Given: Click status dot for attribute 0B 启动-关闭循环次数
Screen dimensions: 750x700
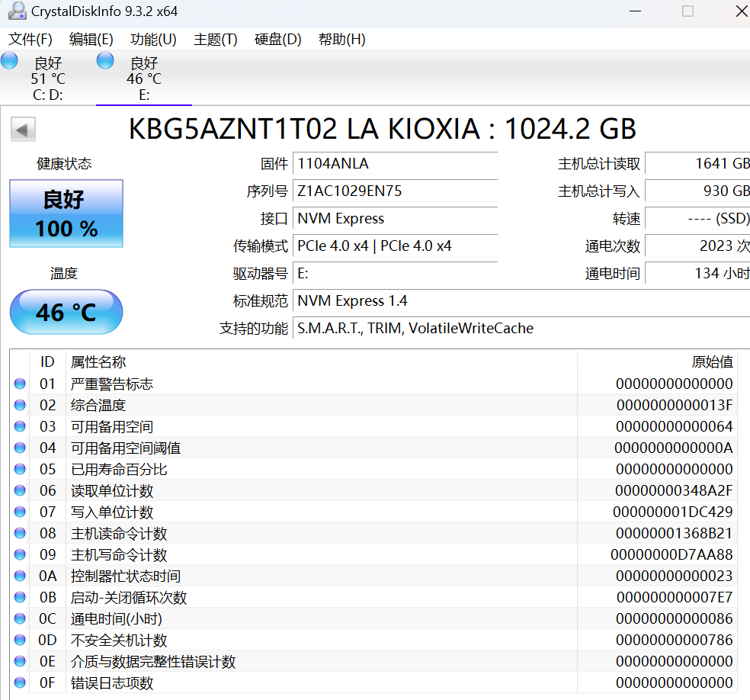Looking at the screenshot, I should 20,597.
